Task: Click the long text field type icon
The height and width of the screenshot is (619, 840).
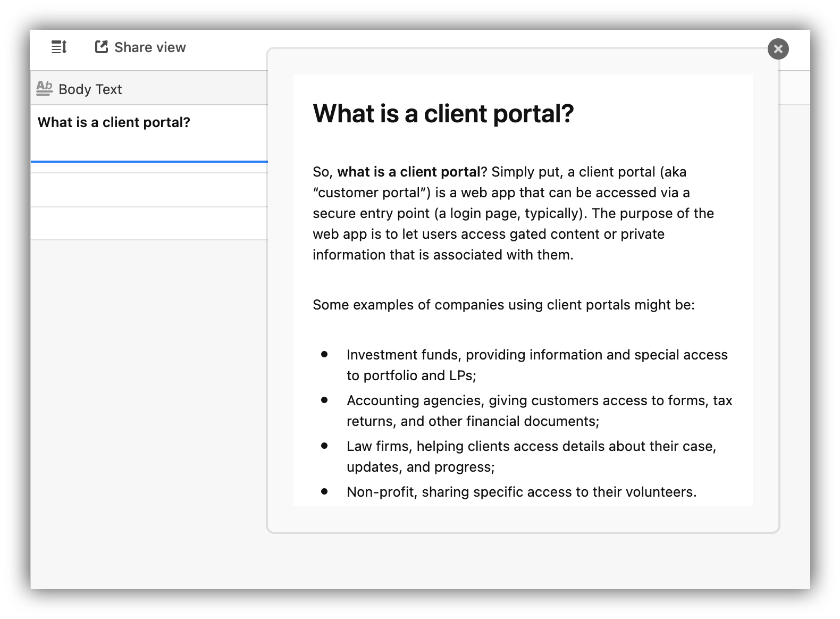Action: pyautogui.click(x=45, y=88)
